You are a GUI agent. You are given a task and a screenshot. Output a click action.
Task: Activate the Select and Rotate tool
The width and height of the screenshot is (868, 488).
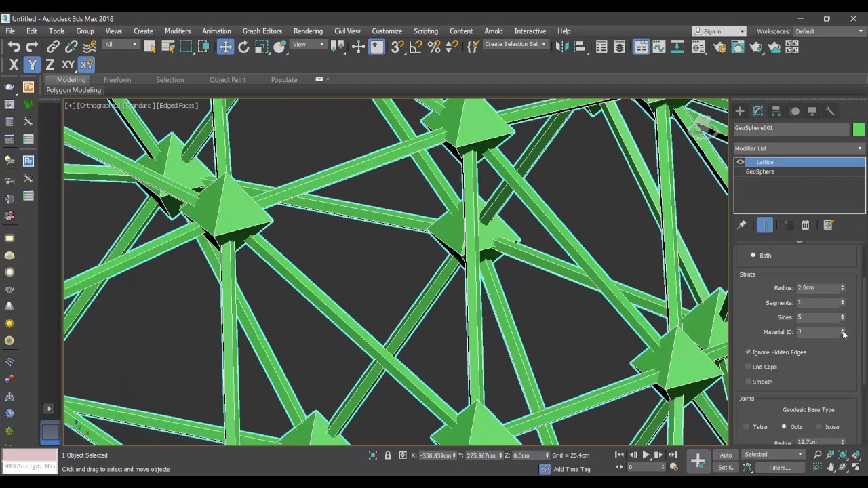(x=243, y=47)
